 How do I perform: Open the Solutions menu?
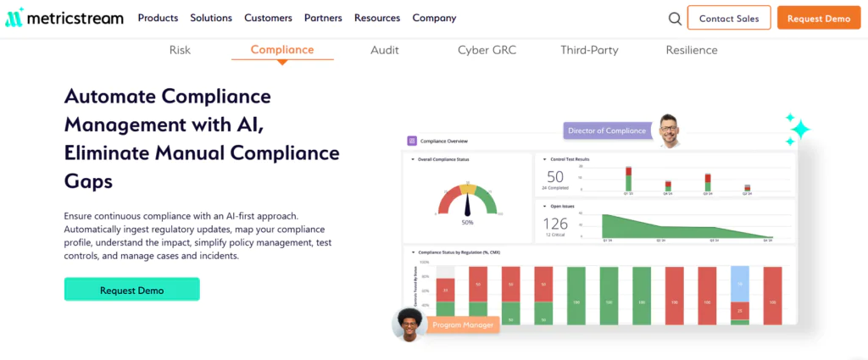pyautogui.click(x=211, y=18)
